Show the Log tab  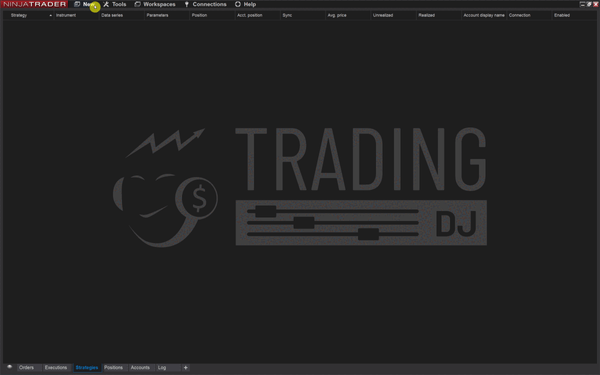tap(162, 368)
